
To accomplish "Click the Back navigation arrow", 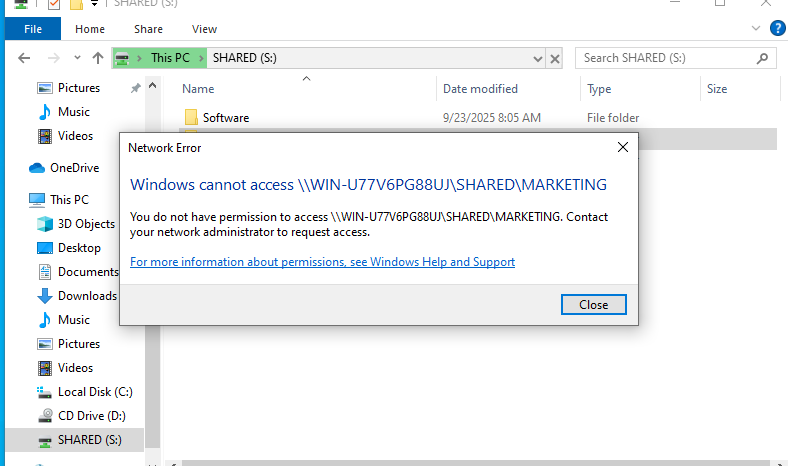I will coord(25,58).
